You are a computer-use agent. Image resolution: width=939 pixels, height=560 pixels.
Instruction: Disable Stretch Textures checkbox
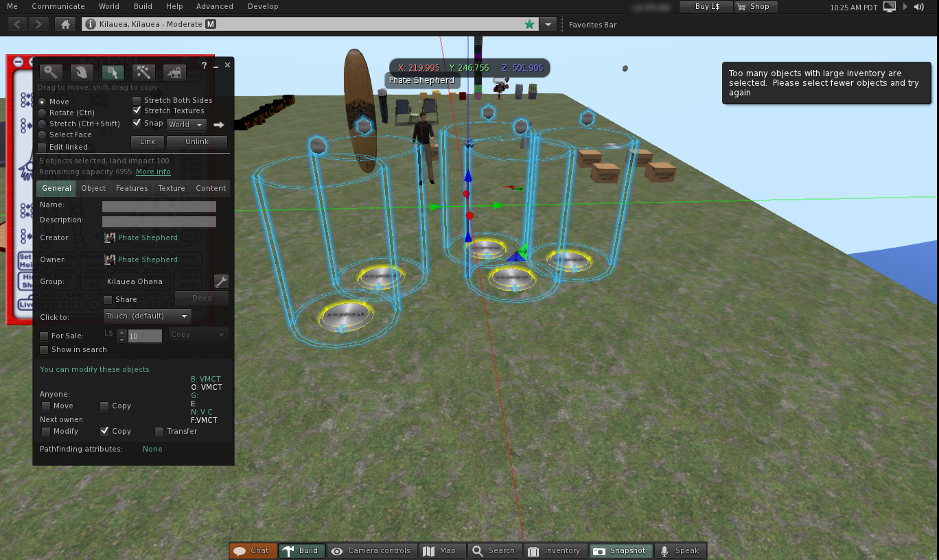137,110
